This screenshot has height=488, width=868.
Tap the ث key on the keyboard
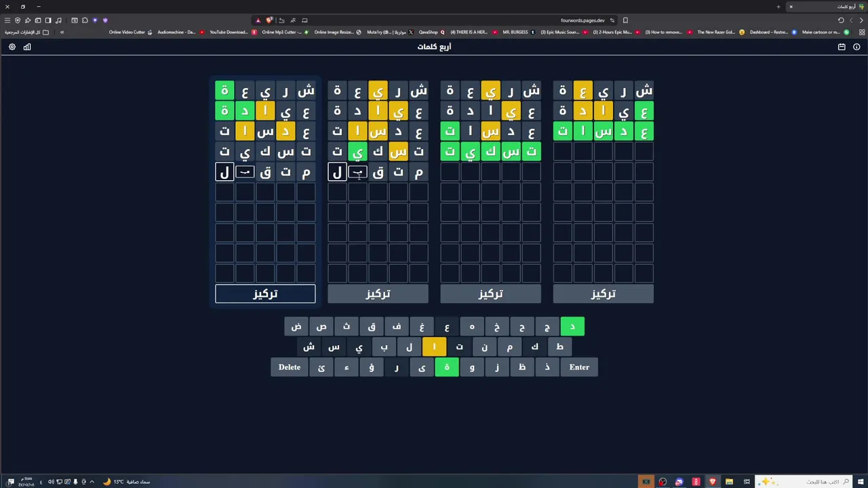[347, 327]
